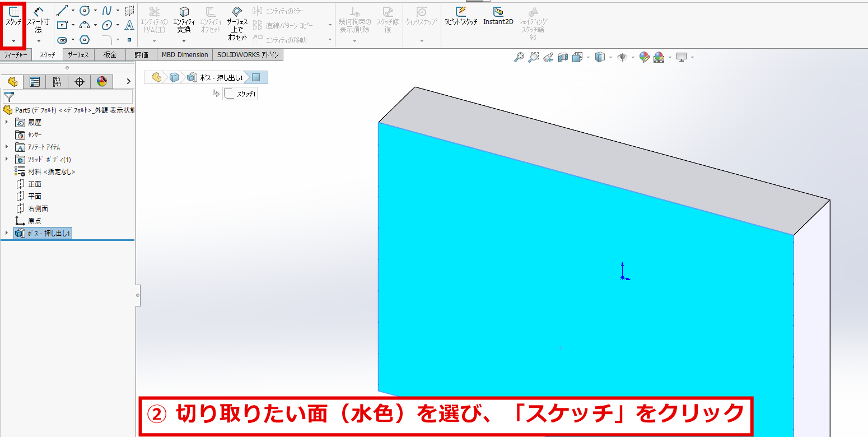
Task: Expand the アノテート アイテム annotations node
Action: pyautogui.click(x=7, y=147)
